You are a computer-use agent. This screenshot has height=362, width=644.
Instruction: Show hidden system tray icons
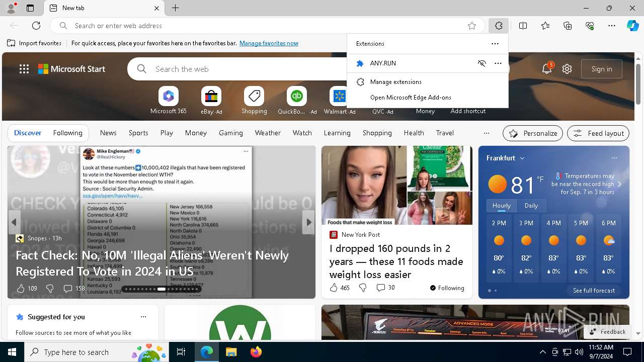pyautogui.click(x=542, y=352)
